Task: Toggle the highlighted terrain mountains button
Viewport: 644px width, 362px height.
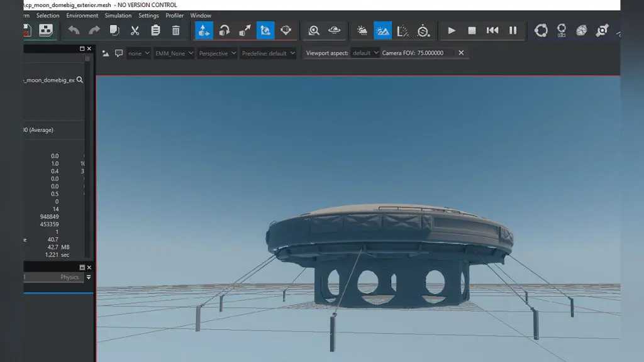Action: [382, 30]
